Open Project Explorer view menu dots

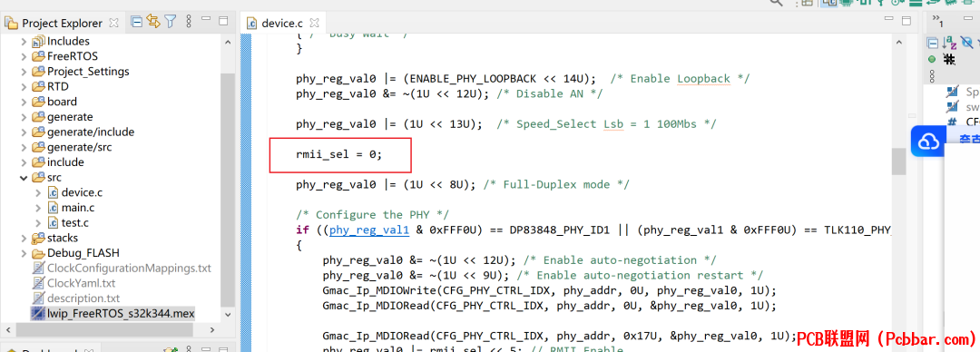(189, 23)
